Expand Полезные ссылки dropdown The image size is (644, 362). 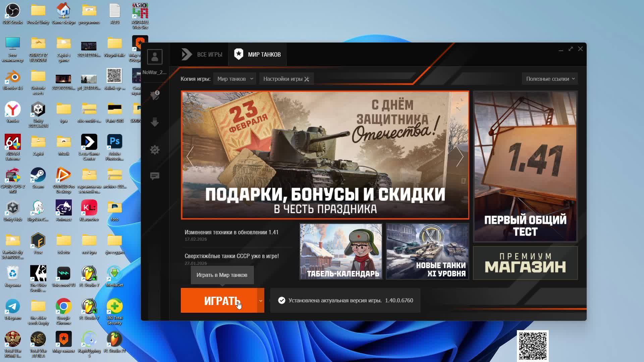[x=550, y=79]
